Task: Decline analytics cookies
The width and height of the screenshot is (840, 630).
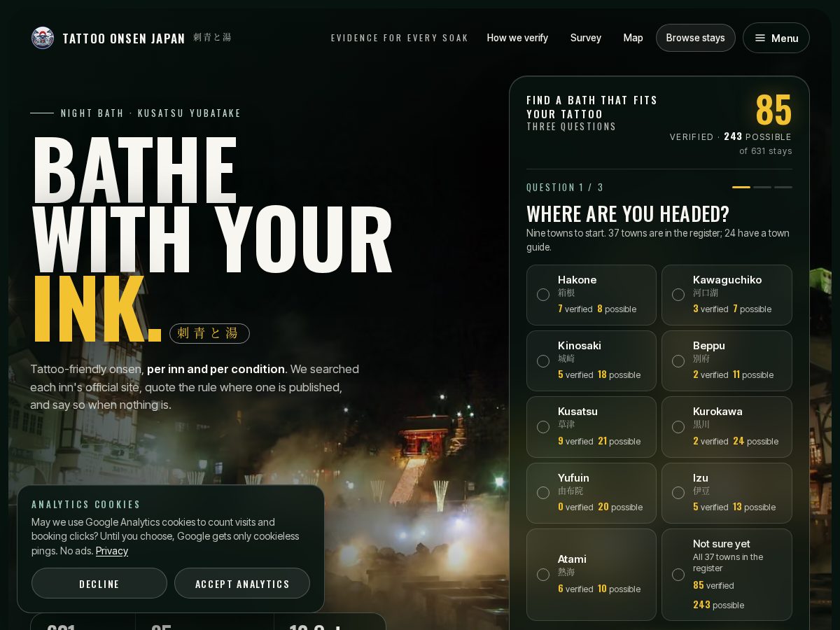Action: [x=99, y=583]
